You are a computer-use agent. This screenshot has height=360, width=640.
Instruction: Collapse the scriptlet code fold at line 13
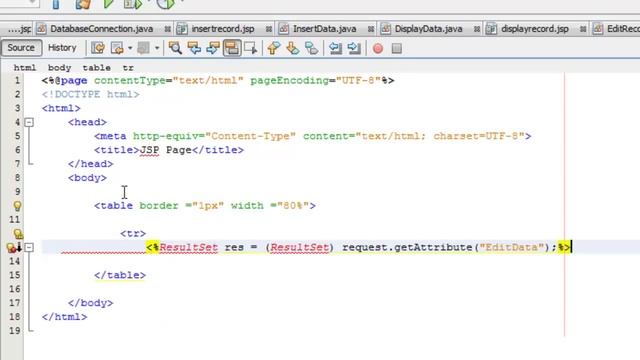[x=29, y=247]
